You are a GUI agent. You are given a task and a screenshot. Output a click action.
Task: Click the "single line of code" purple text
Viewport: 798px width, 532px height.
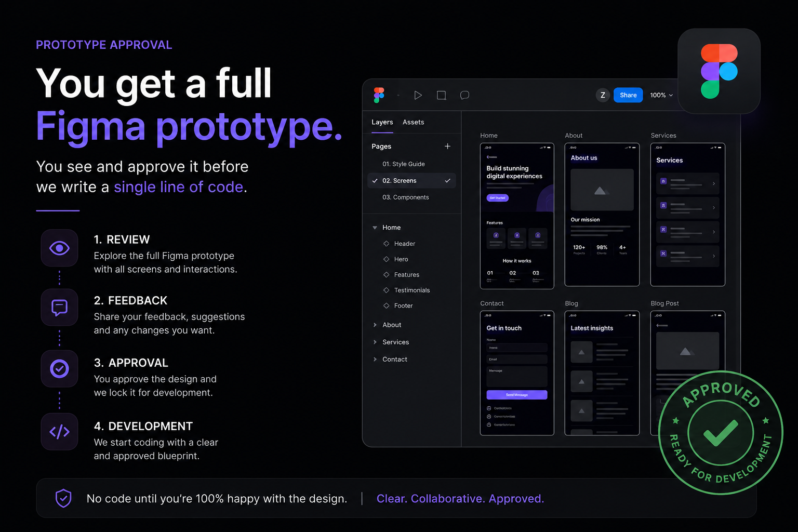click(x=179, y=187)
